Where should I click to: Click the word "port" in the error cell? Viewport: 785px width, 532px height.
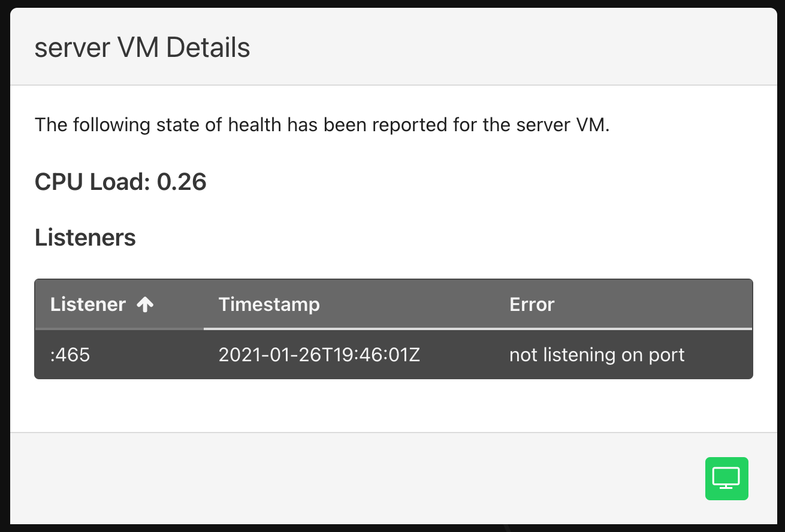tap(666, 355)
